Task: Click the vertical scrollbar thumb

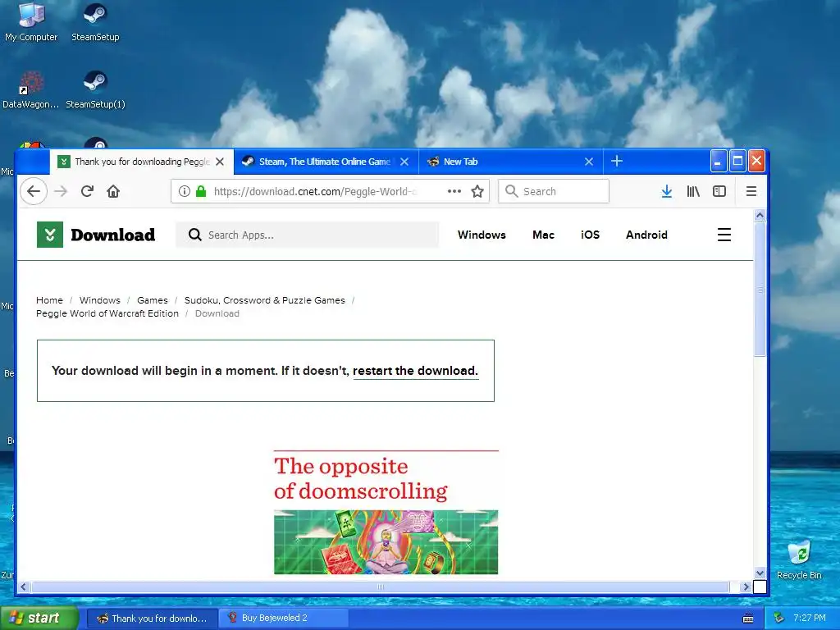Action: pos(760,290)
